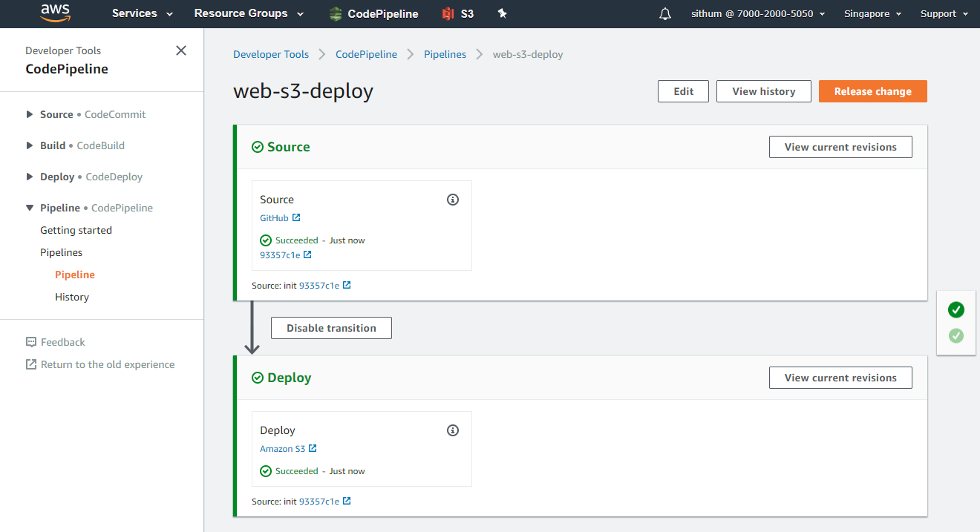Viewport: 980px width, 532px height.
Task: Collapse the Pipeline CodePipeline section
Action: click(30, 208)
